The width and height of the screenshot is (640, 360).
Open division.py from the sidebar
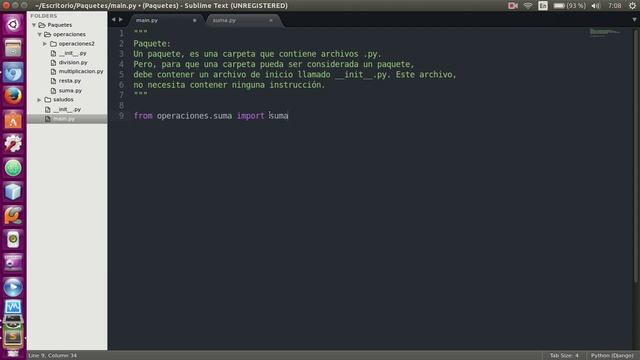click(x=73, y=62)
